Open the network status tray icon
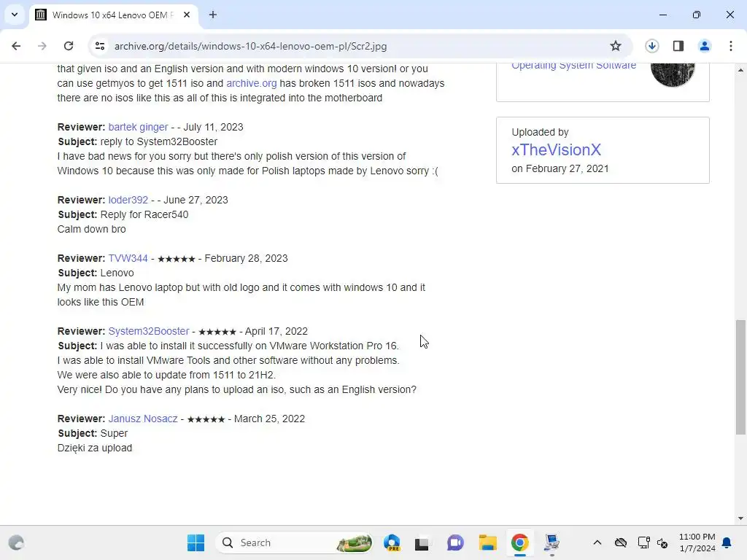The image size is (747, 560). click(x=643, y=542)
